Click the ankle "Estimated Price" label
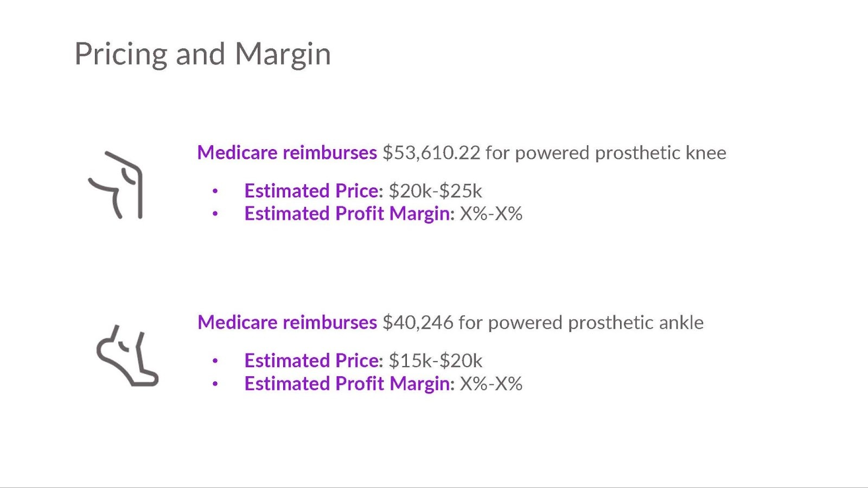This screenshot has height=488, width=868. coord(313,361)
